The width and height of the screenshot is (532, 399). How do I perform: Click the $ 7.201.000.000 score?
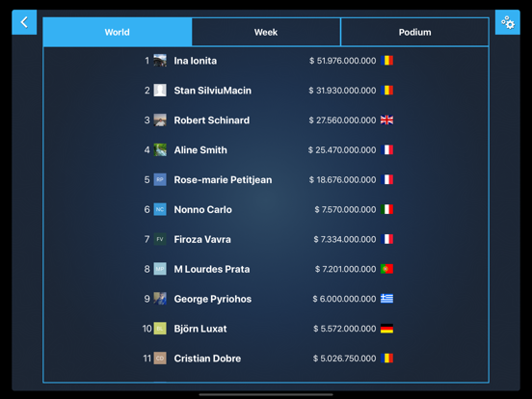tap(346, 270)
